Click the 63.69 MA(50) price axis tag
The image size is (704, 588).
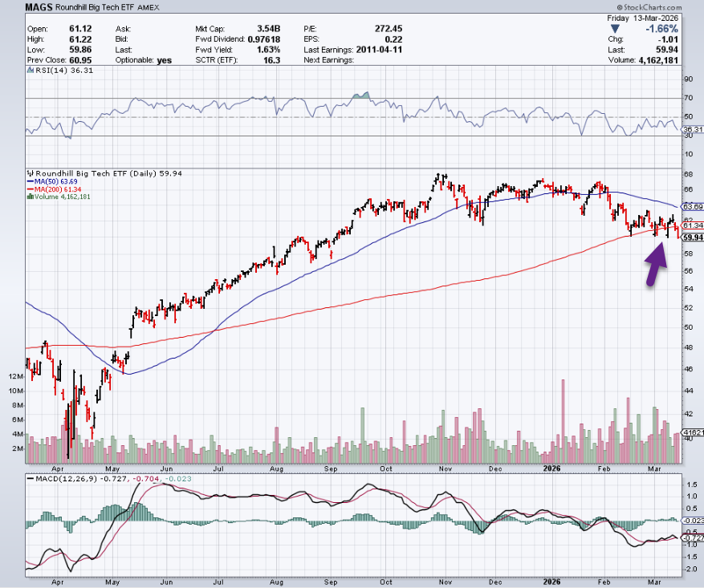point(691,206)
